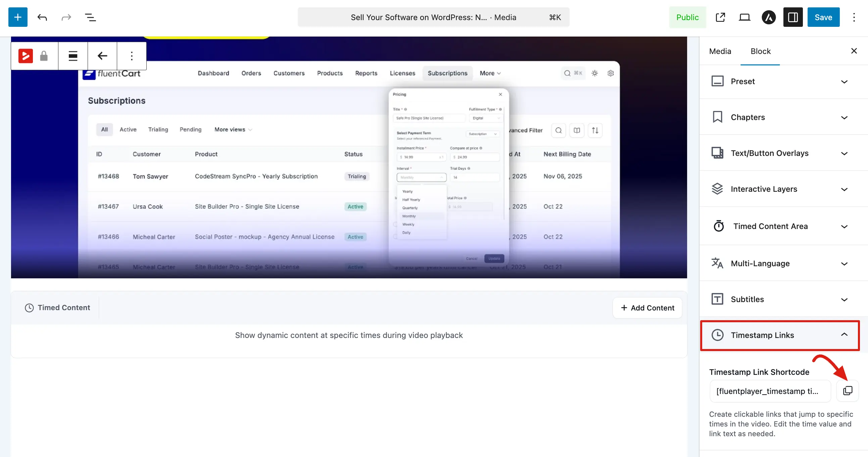
Task: Click the column view book icon
Action: tap(577, 130)
